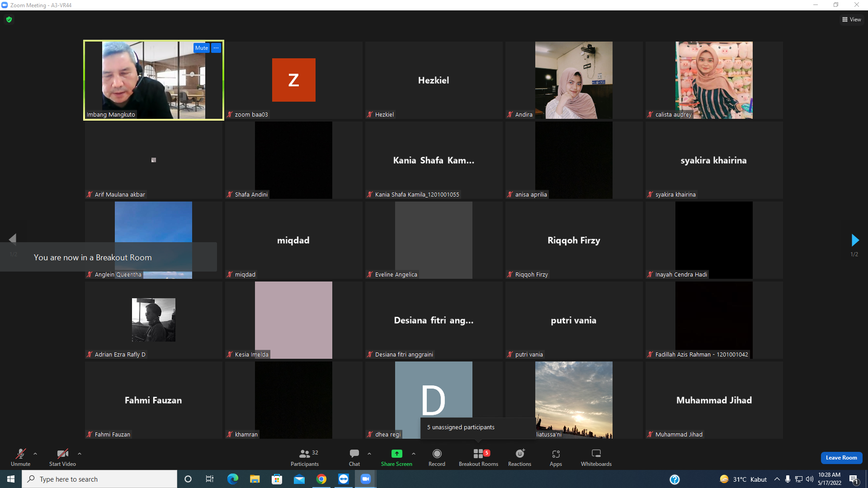Expand Share Screen options arrow
Image resolution: width=868 pixels, height=488 pixels.
coord(414,454)
